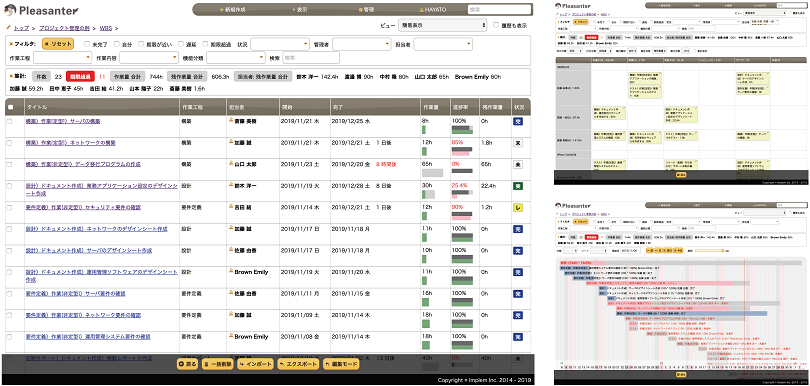
Task: Click the red 期限超過 aggregate tag
Action: [x=80, y=76]
